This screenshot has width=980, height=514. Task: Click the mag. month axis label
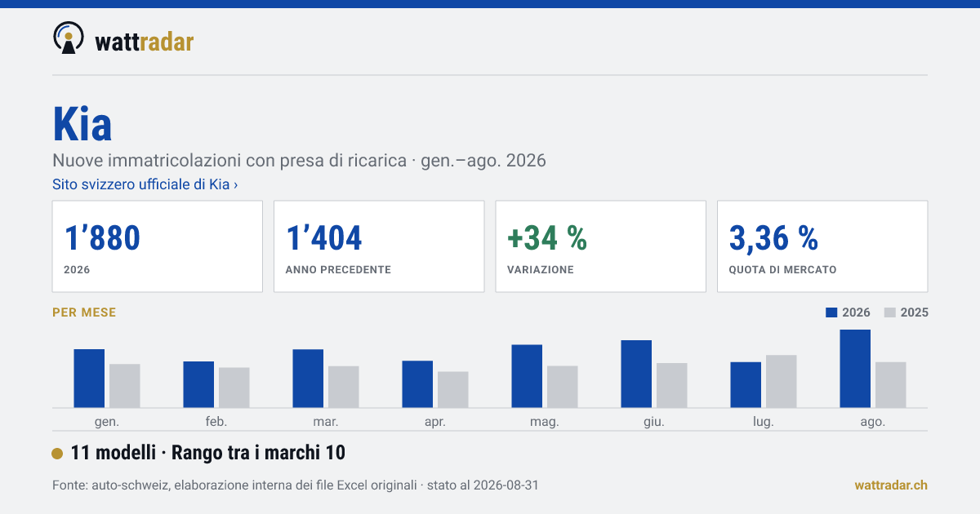545,422
